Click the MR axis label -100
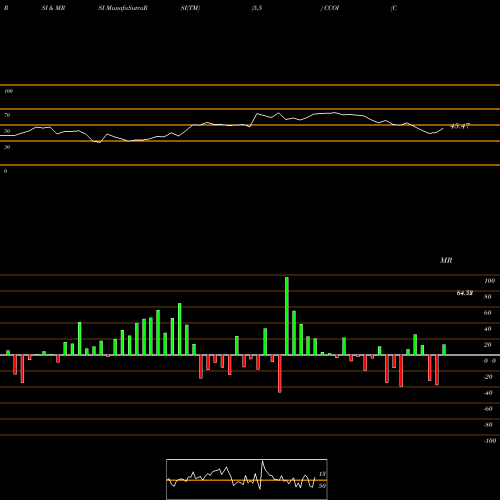Viewport: 500px width, 500px height. coord(490,441)
